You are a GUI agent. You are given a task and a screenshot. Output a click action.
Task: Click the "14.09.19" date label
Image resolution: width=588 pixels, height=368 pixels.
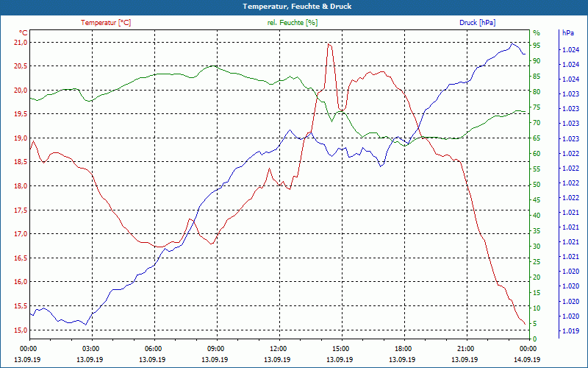(x=527, y=359)
